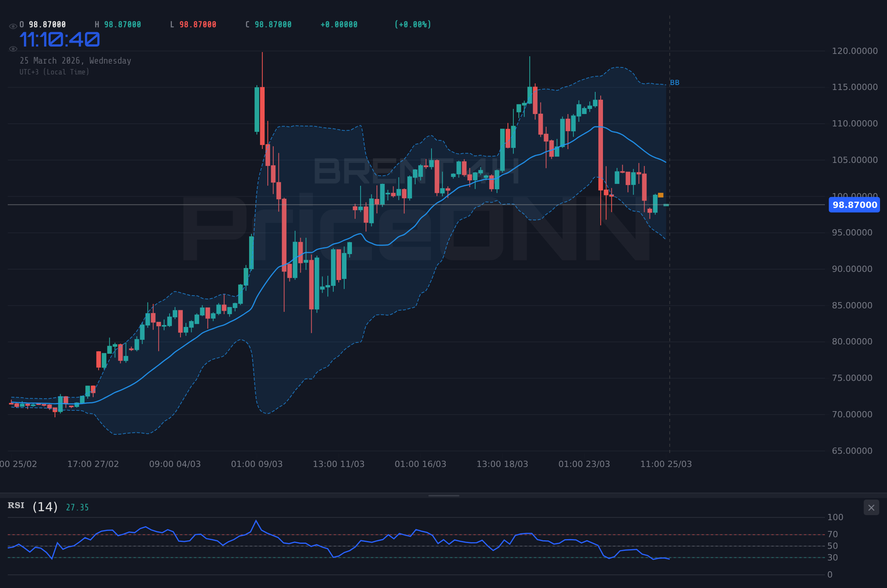The width and height of the screenshot is (887, 588).
Task: Click the UTC+3 (Local Time) timezone label
Action: point(54,71)
